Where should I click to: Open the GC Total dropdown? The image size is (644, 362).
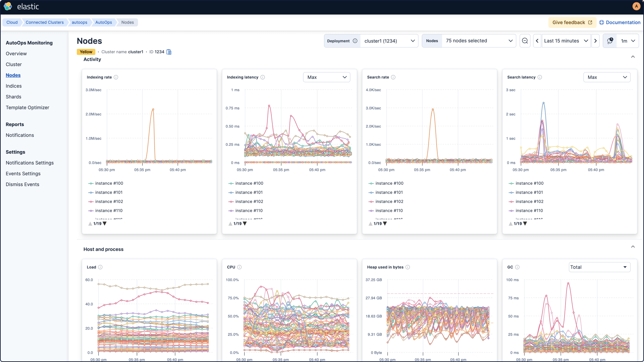[x=599, y=267]
